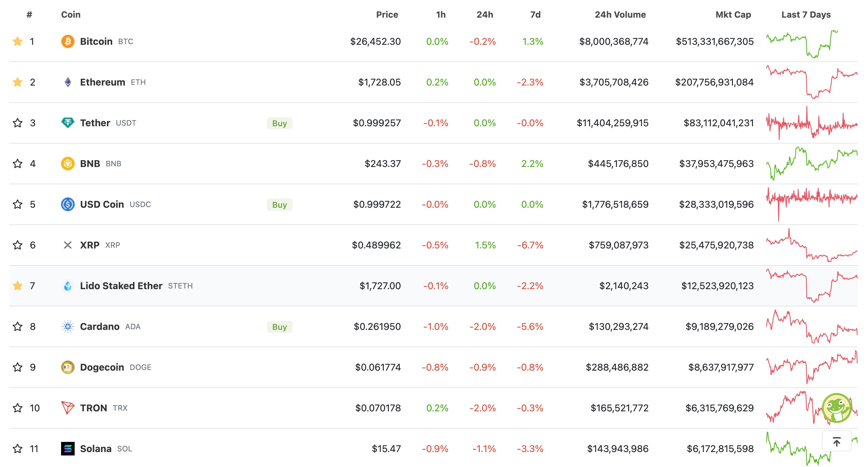Click the XRP logo icon
Screen dimensions: 868x467
pos(68,245)
